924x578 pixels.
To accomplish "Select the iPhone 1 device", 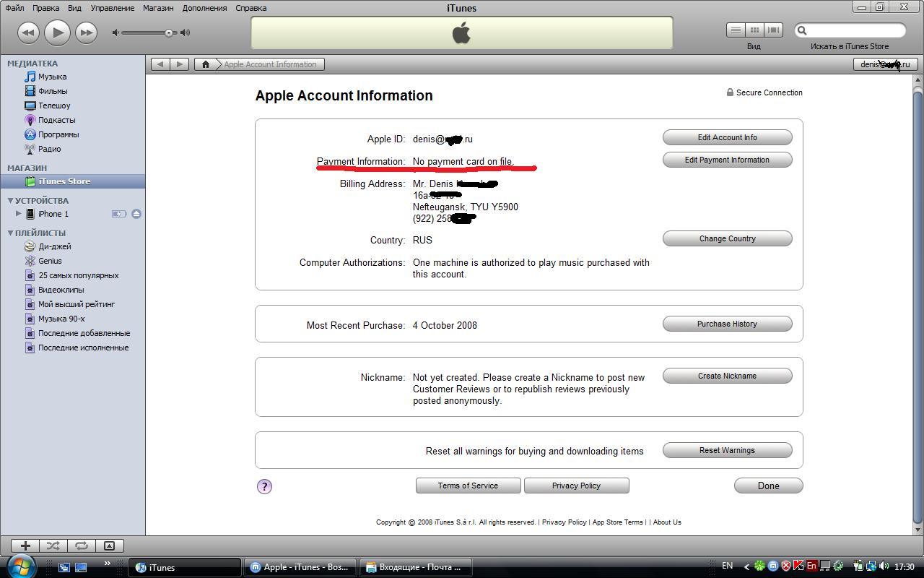I will pos(53,214).
